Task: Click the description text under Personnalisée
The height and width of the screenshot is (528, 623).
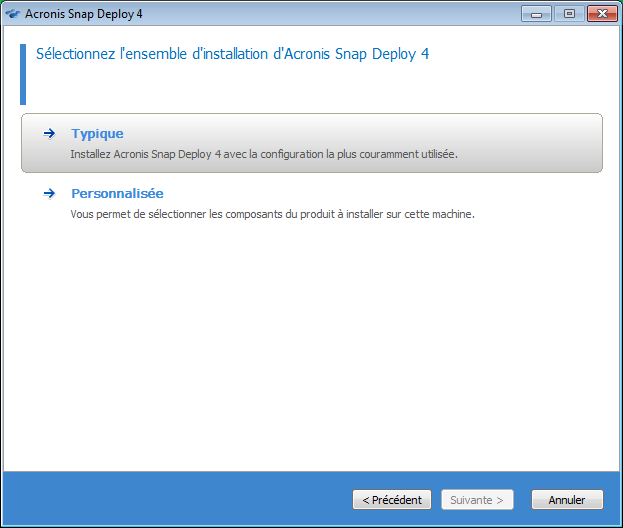Action: (270, 214)
